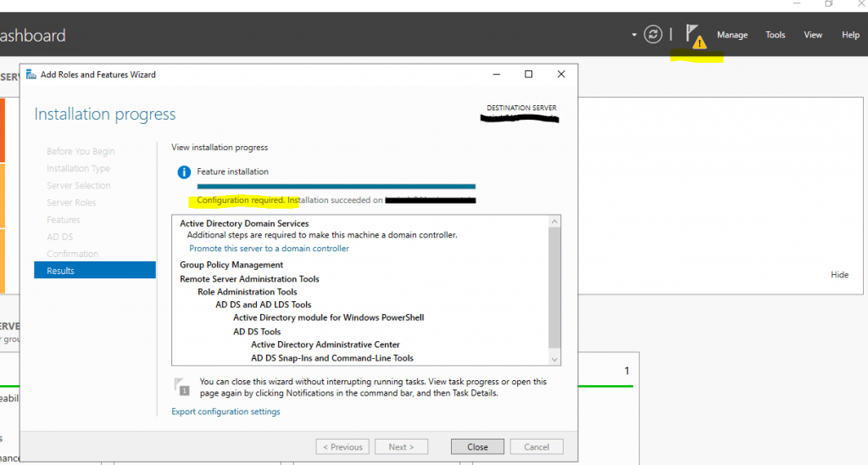Select the Before You Begin step in the sidebar
868x465 pixels.
[81, 151]
